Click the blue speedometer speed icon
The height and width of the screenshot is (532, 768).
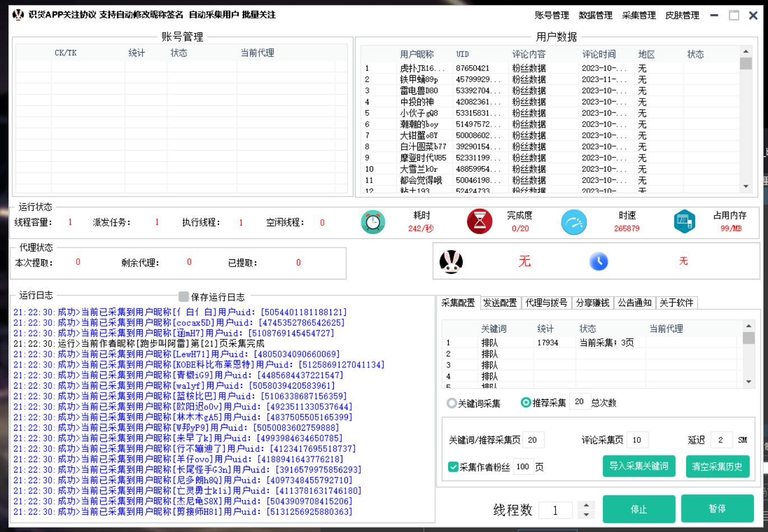574,222
